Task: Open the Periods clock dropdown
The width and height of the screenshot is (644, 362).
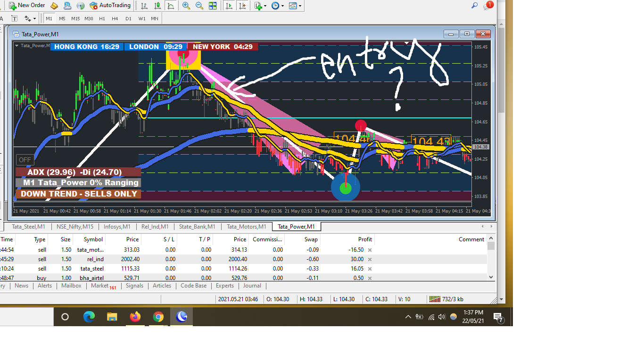Action: 278,6
